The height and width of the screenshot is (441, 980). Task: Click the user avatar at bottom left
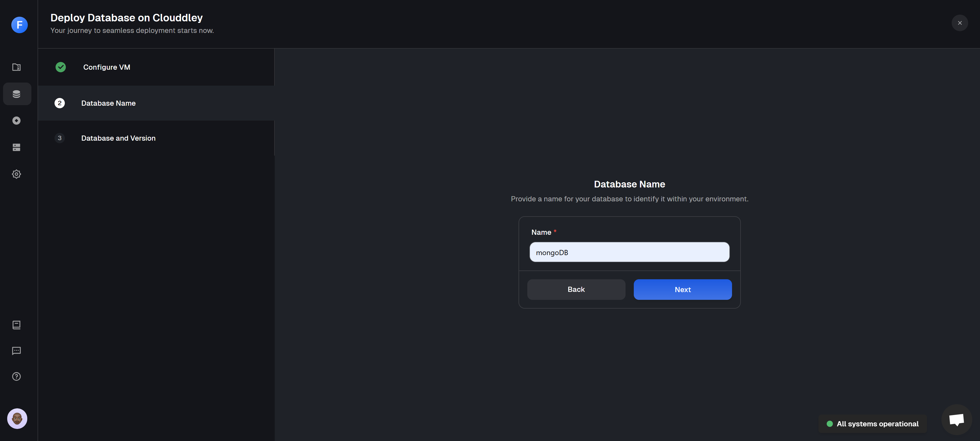pyautogui.click(x=17, y=419)
